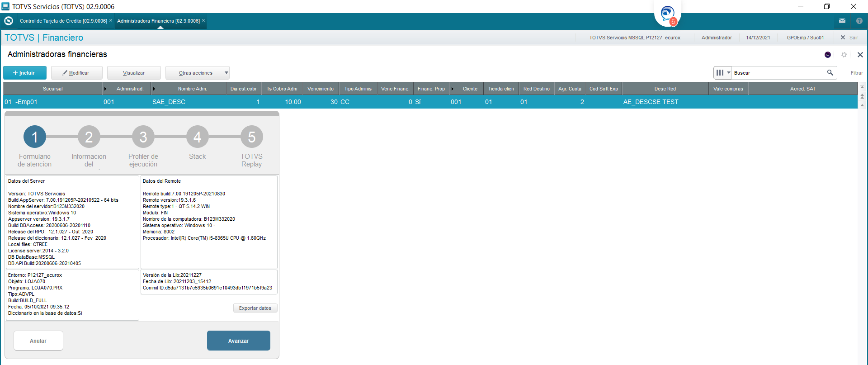Go to step 3 Profiler de ejecución
The image size is (868, 365).
point(143,137)
